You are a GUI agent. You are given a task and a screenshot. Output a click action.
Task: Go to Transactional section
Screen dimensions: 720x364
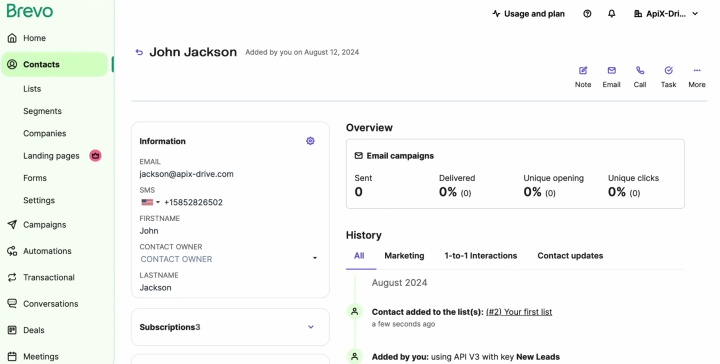coord(49,277)
